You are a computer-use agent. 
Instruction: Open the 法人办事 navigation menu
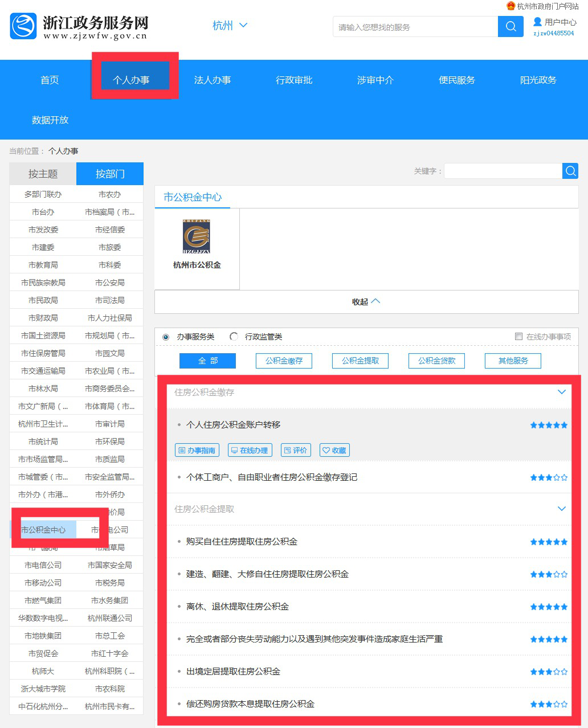(x=212, y=80)
